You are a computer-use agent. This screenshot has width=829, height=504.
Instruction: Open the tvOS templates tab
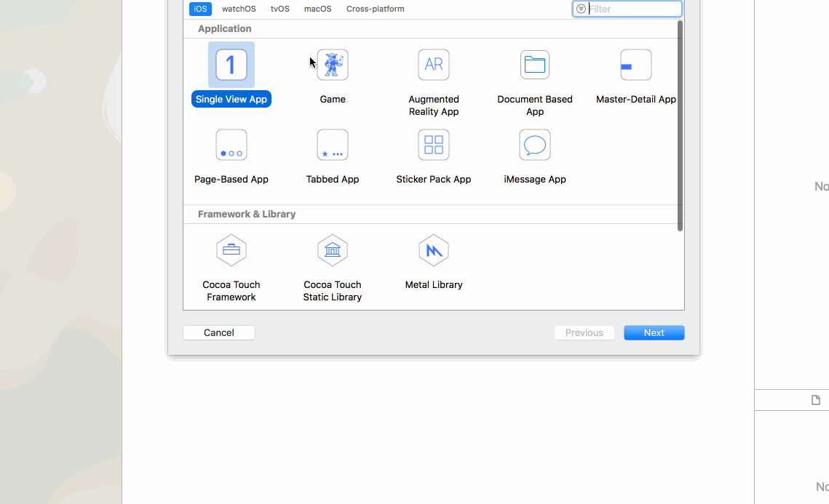(280, 9)
